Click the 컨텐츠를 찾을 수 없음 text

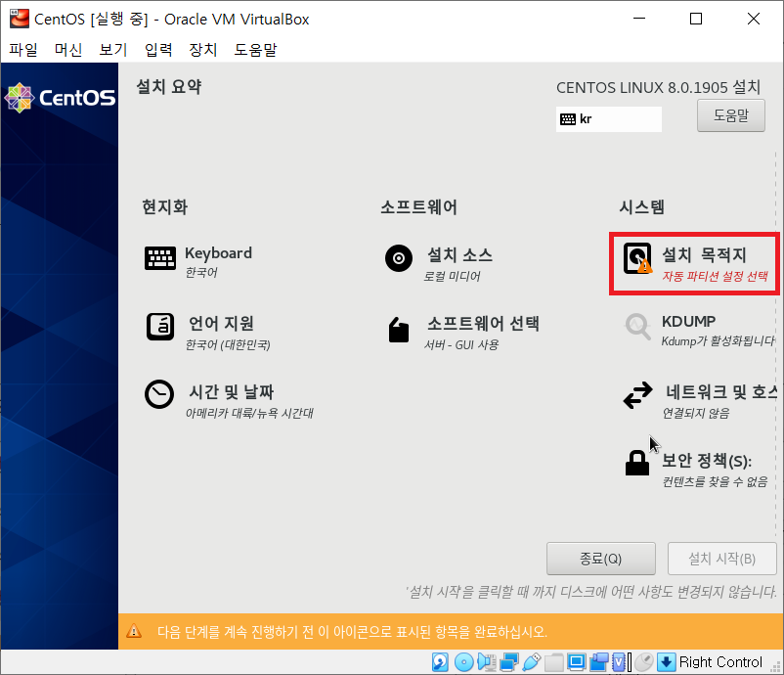[x=715, y=481]
